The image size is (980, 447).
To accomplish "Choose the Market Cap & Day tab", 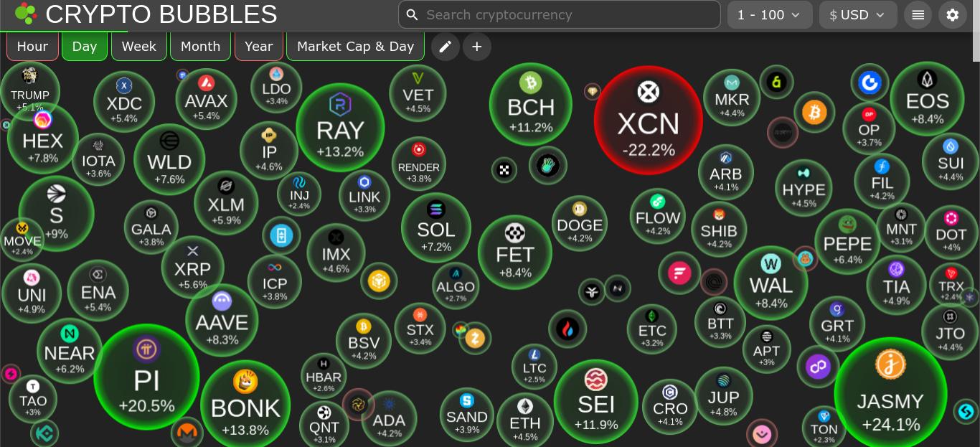I will tap(355, 47).
